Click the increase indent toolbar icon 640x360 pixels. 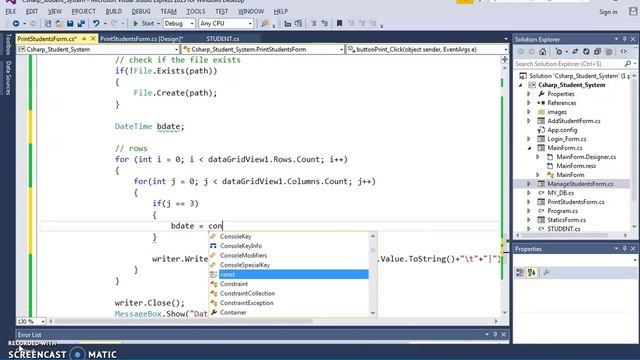(x=299, y=24)
